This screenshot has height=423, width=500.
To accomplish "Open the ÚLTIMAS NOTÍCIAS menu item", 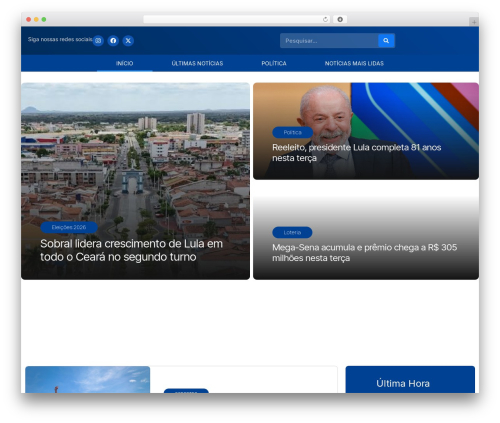I will pos(197,63).
